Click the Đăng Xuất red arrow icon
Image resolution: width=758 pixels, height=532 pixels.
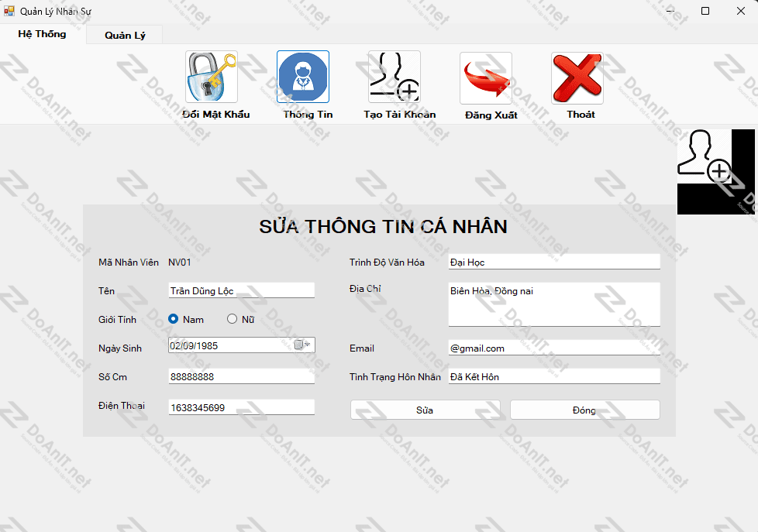tap(486, 77)
